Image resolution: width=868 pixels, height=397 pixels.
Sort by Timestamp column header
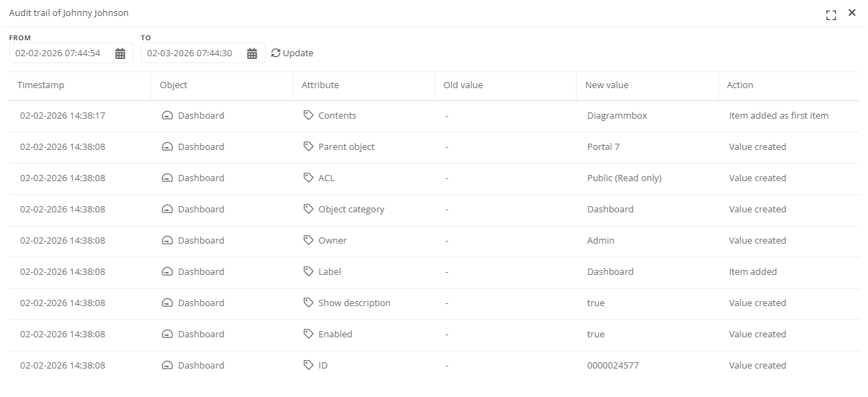click(x=41, y=85)
